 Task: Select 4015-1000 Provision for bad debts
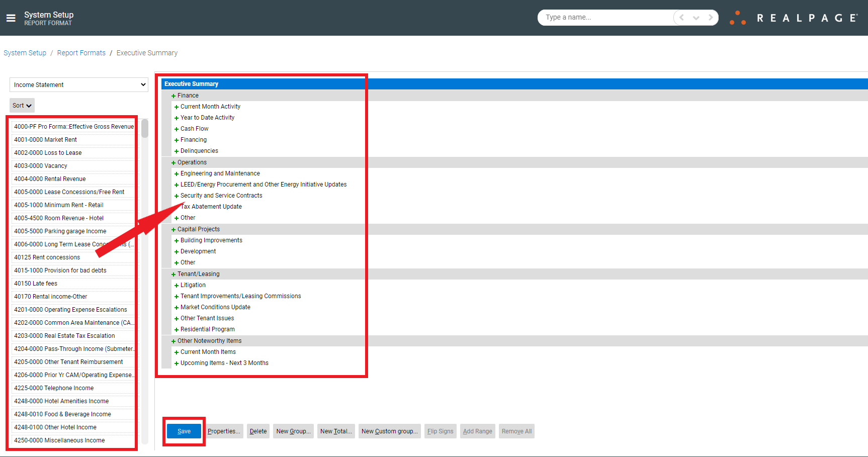pos(73,270)
